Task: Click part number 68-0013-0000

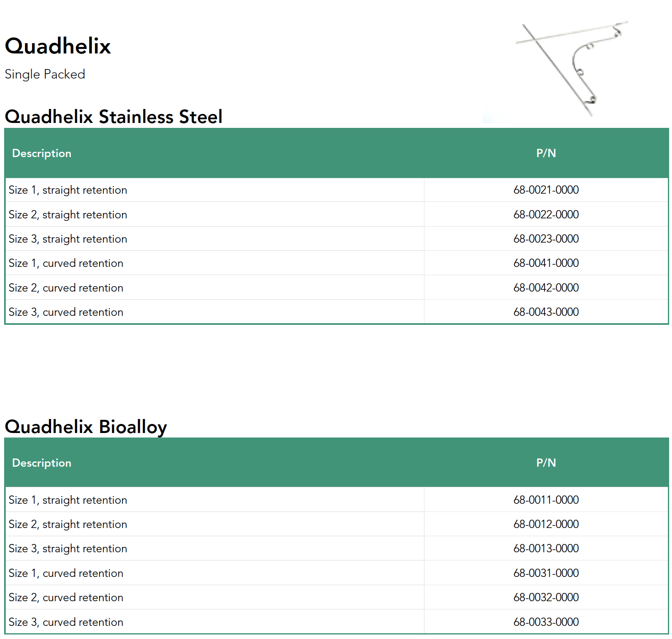Action: coord(546,549)
